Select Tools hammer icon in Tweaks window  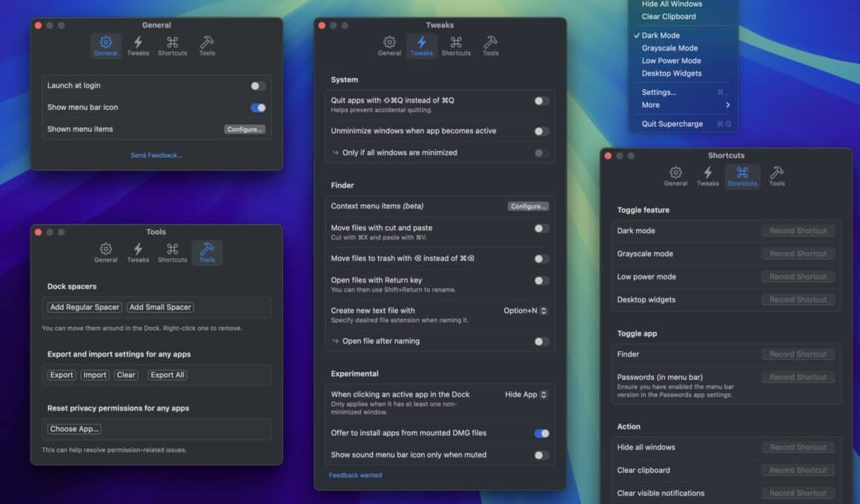tap(490, 46)
